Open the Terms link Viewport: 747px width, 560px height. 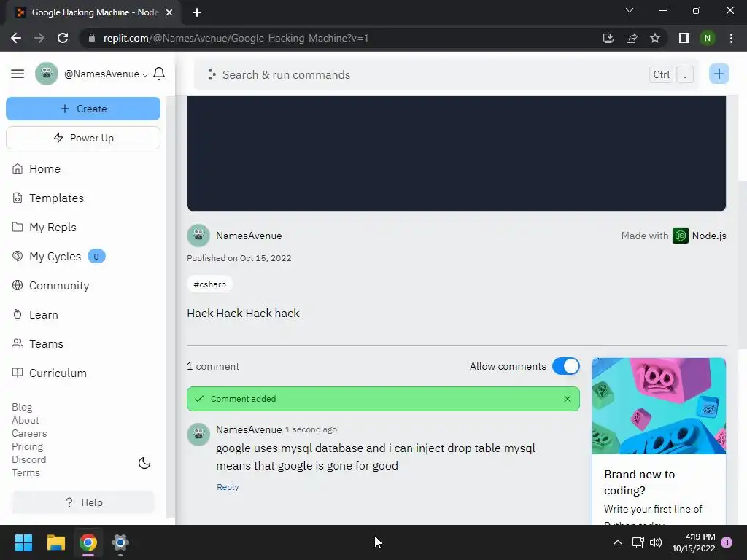click(x=26, y=472)
